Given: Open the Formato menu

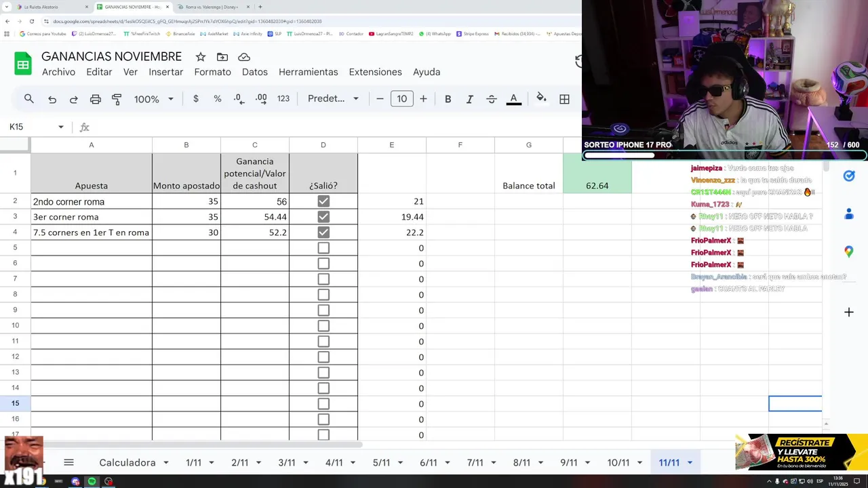Looking at the screenshot, I should coord(212,72).
